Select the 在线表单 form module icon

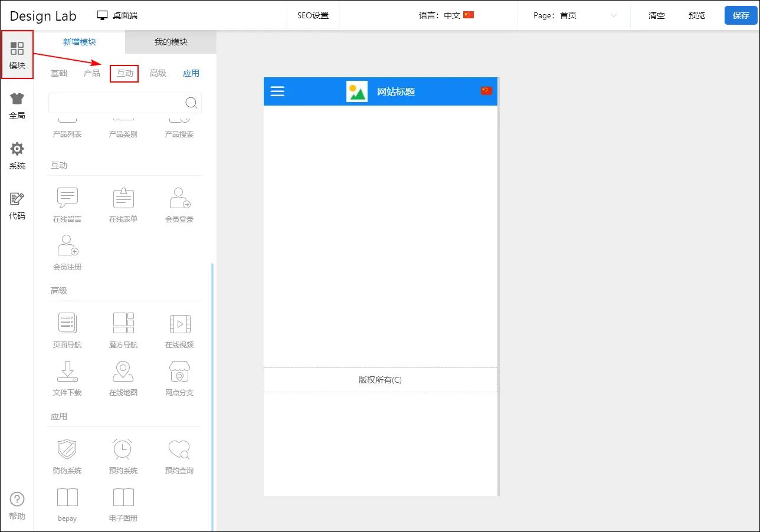123,199
